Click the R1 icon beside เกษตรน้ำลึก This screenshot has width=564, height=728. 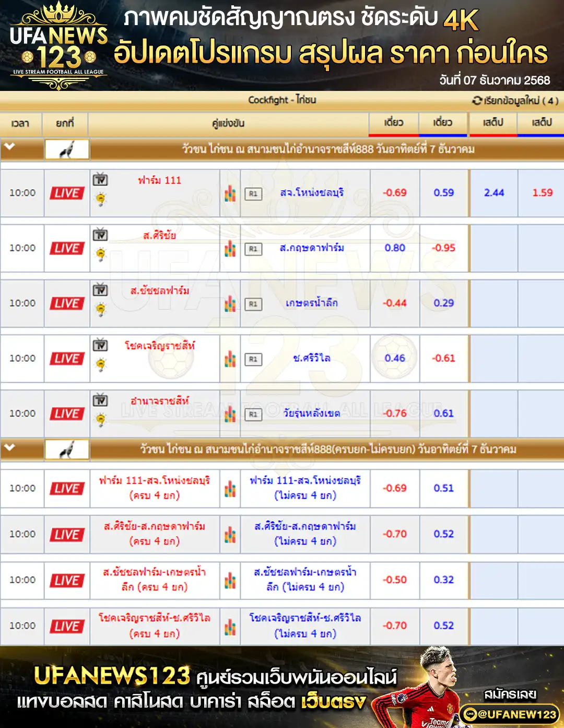(x=253, y=304)
